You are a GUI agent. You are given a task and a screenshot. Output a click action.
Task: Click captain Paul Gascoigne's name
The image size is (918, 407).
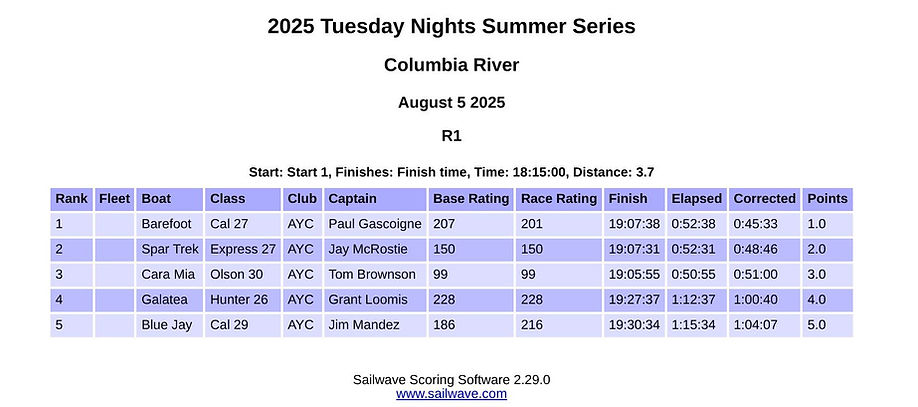click(x=373, y=224)
